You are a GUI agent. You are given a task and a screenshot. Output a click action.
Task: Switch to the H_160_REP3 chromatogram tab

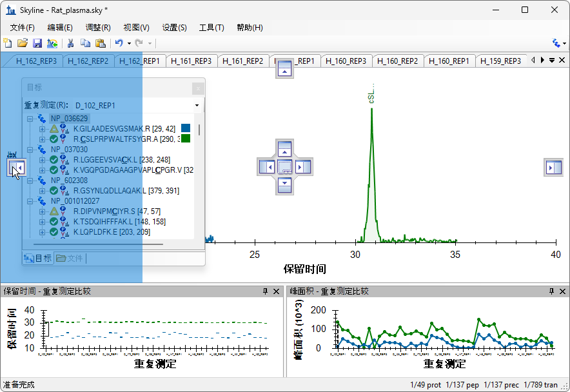[346, 61]
